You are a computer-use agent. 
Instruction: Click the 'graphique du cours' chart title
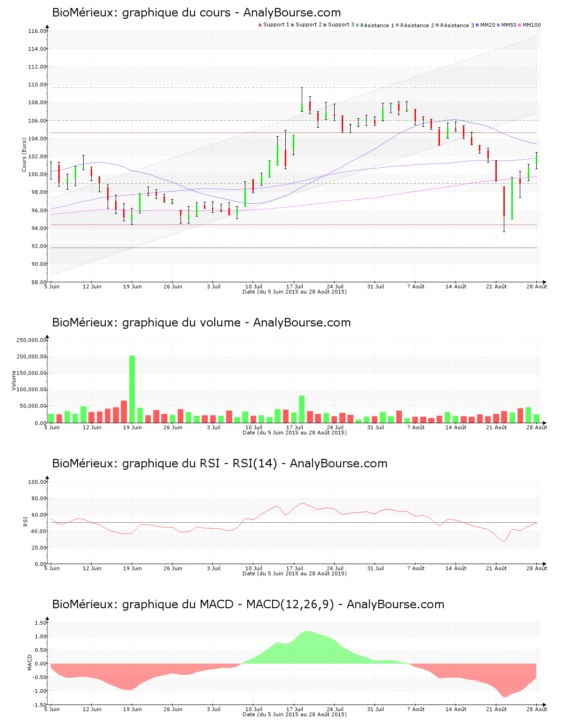click(x=196, y=13)
